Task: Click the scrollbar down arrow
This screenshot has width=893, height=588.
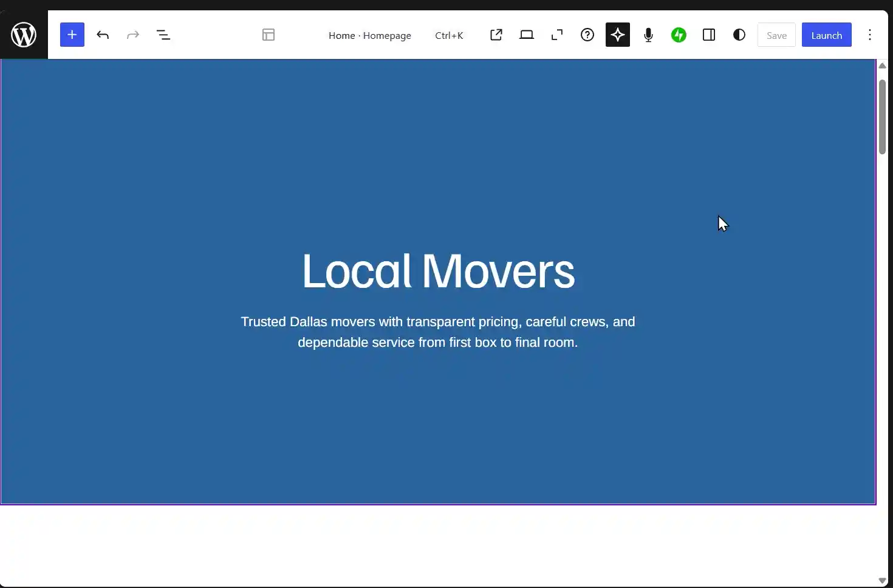Action: (x=882, y=581)
